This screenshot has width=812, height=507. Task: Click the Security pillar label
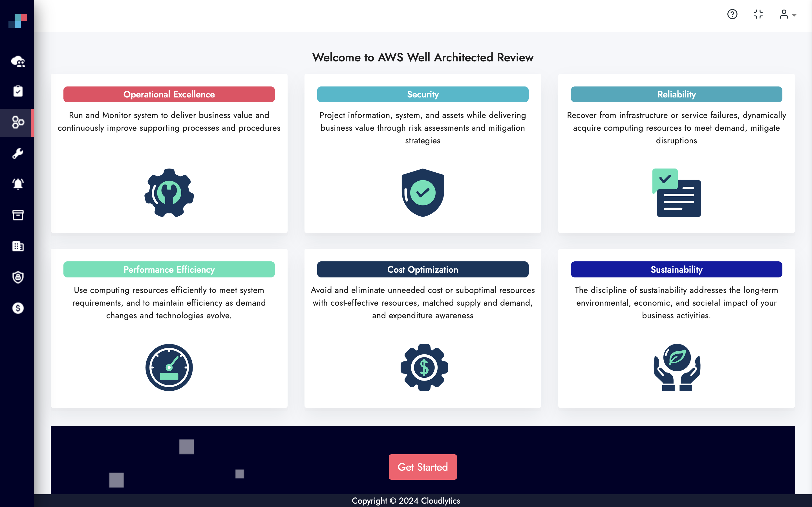click(422, 95)
